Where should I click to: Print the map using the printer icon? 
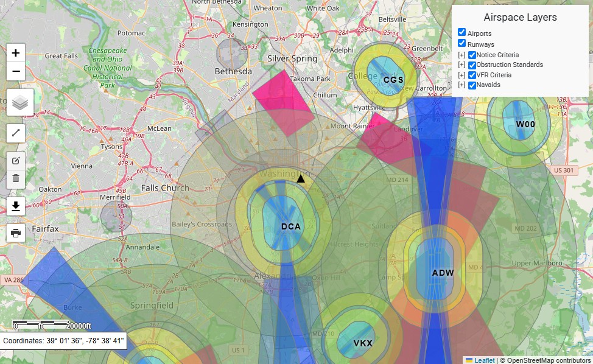click(x=15, y=233)
